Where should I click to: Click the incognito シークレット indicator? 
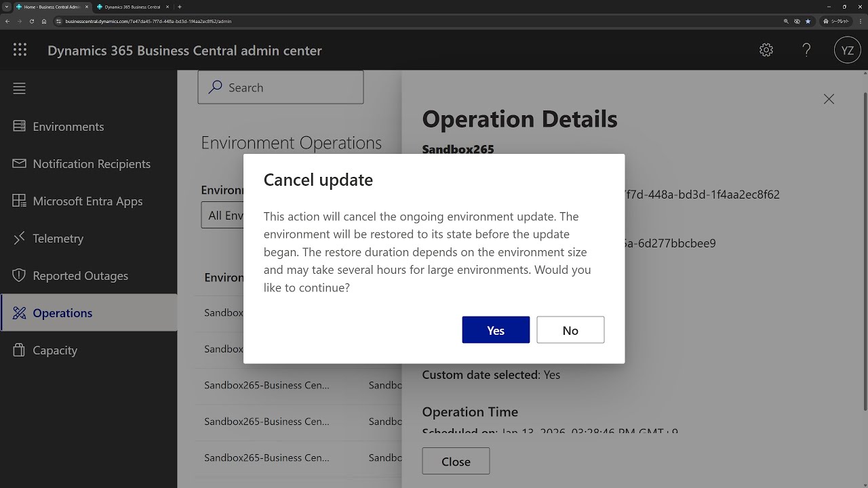point(836,21)
